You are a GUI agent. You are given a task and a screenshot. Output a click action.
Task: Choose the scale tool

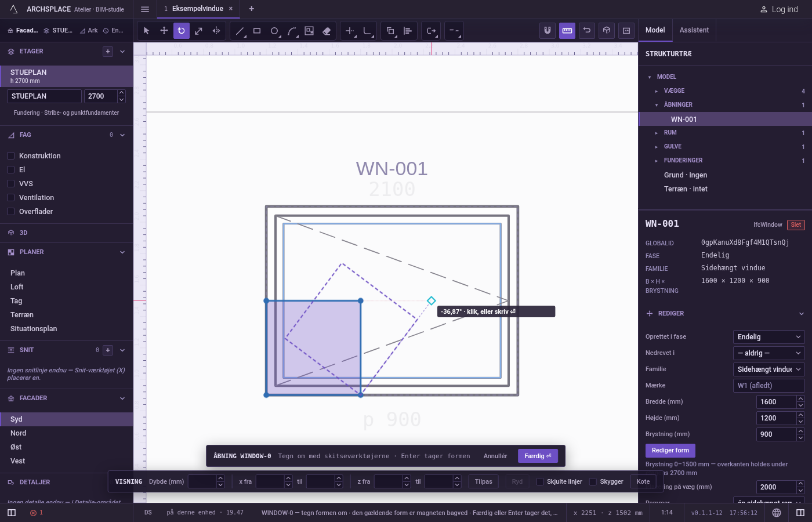[x=199, y=31]
